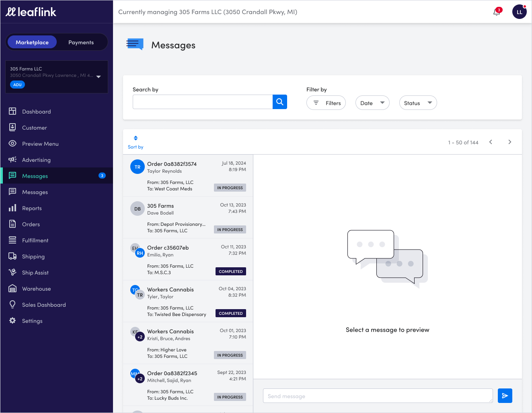Click the Orders document icon
Screen dimensions: 532x413
[12, 224]
